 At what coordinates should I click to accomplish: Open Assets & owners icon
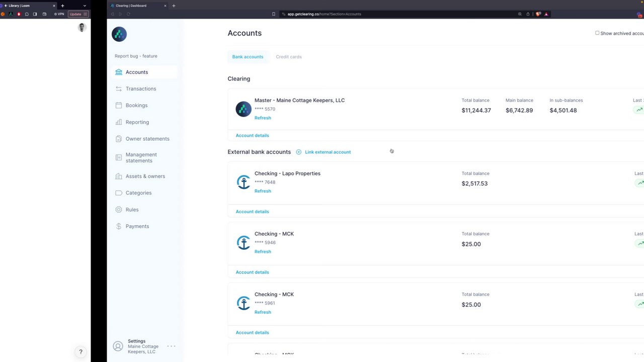[119, 176]
